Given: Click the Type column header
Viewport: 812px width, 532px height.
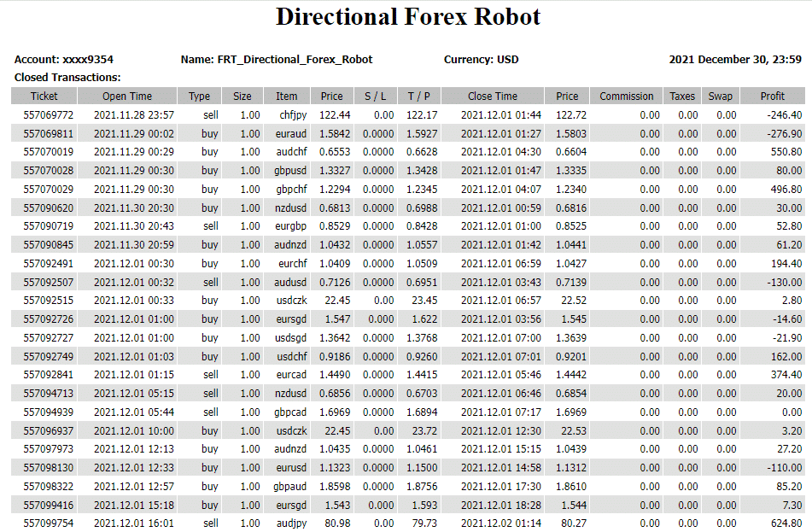Looking at the screenshot, I should point(200,96).
